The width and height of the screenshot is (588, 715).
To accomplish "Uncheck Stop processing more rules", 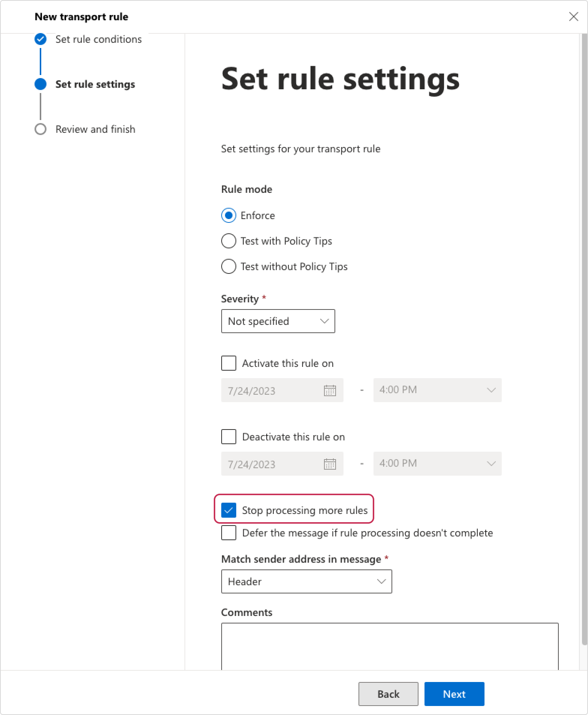I will [229, 510].
